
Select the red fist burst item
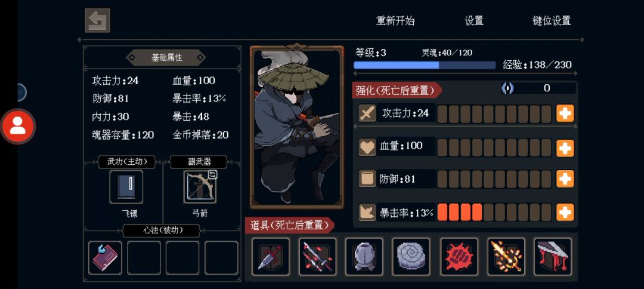pos(459,257)
